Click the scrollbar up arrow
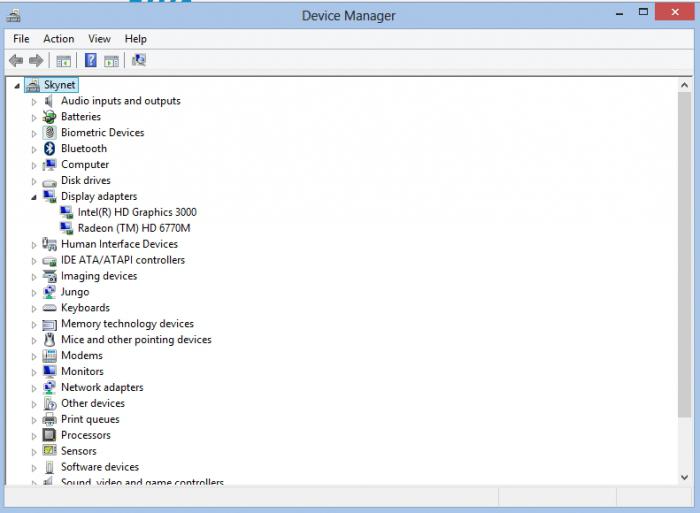 pos(684,85)
